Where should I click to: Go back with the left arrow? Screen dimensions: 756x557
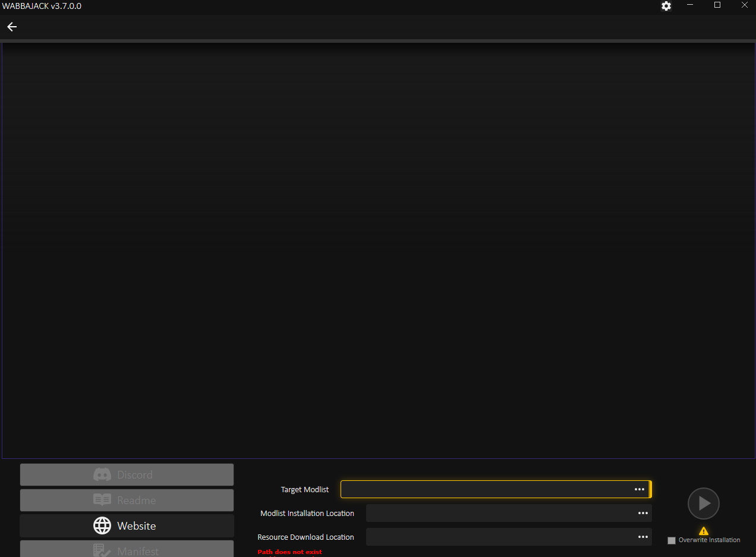click(12, 27)
